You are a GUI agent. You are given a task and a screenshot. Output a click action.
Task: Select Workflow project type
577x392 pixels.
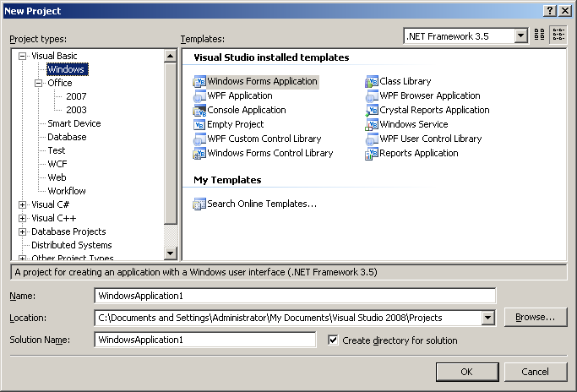click(x=67, y=191)
